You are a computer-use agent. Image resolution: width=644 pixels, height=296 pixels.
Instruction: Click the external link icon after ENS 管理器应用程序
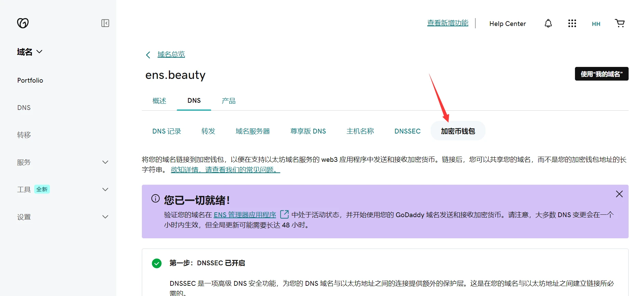coord(284,214)
